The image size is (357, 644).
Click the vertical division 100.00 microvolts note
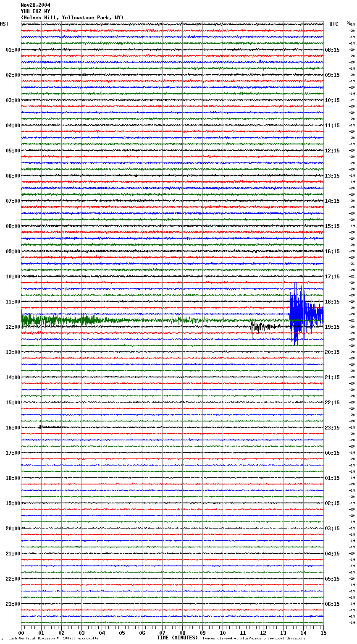coord(53,639)
